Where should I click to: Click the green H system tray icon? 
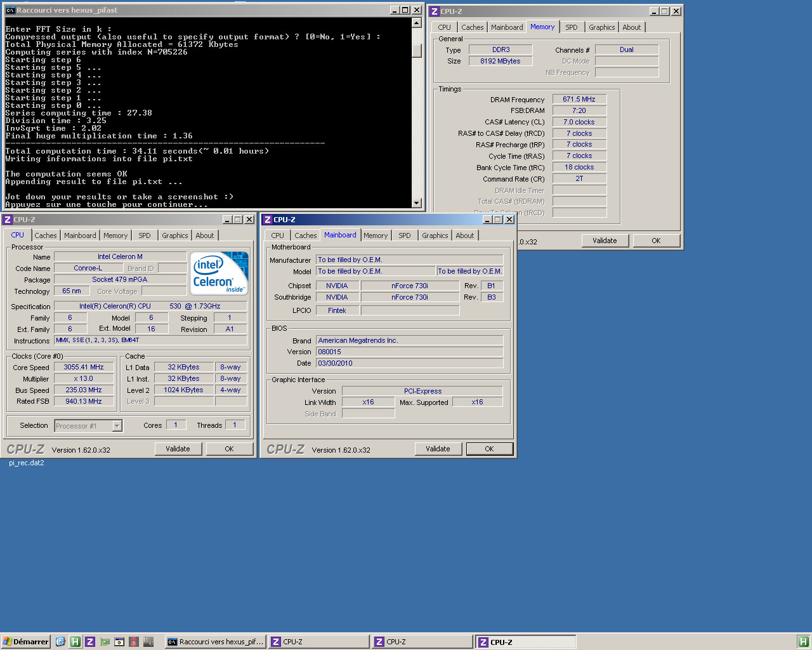click(803, 642)
